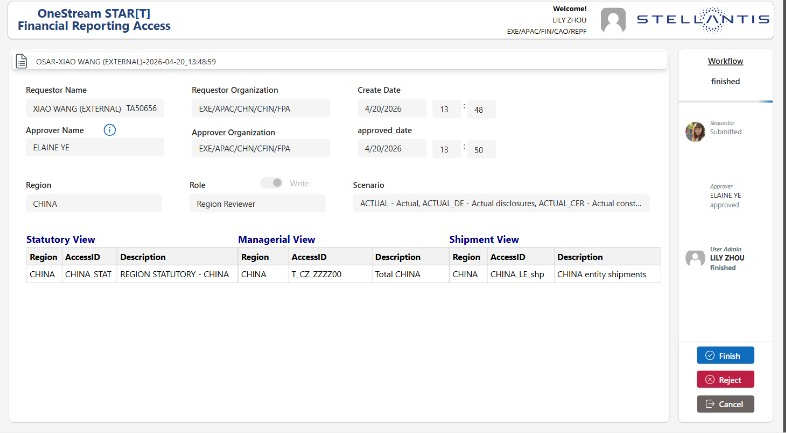This screenshot has width=786, height=433.
Task: Click the approved_date 4/20/2026 field
Action: (392, 148)
